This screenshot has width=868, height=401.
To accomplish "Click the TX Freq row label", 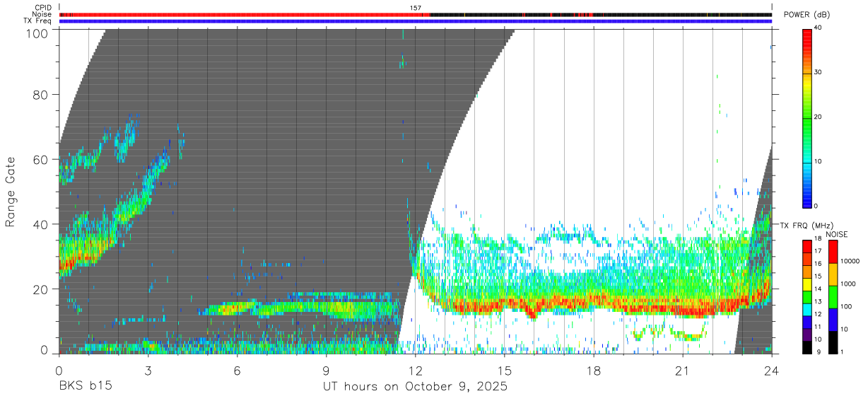I will pyautogui.click(x=37, y=21).
